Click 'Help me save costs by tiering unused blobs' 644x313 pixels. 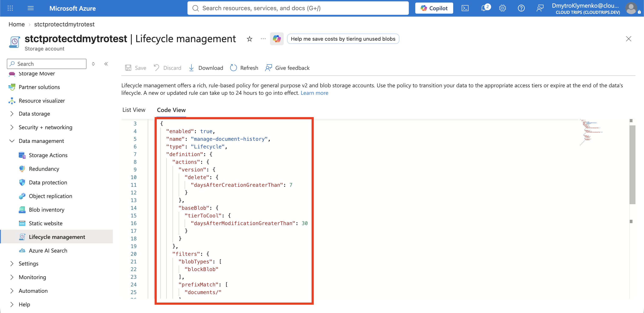pos(343,39)
